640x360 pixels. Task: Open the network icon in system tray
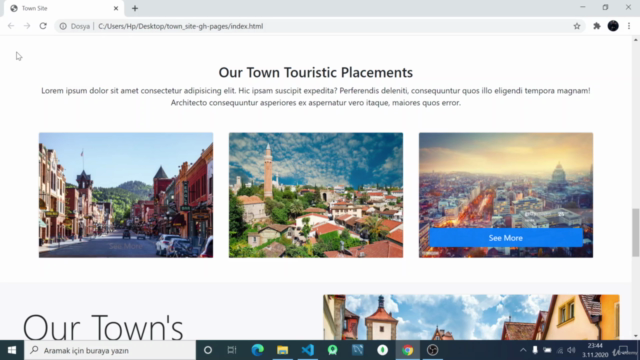point(560,351)
